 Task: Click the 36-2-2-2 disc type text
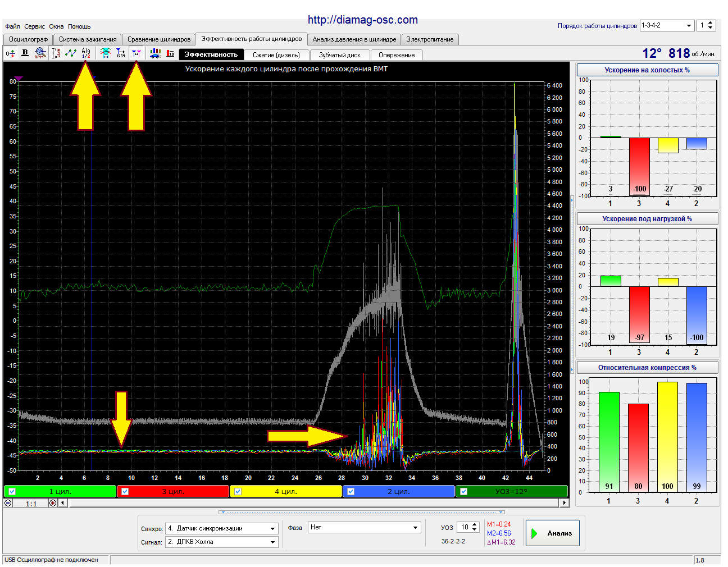click(x=453, y=541)
